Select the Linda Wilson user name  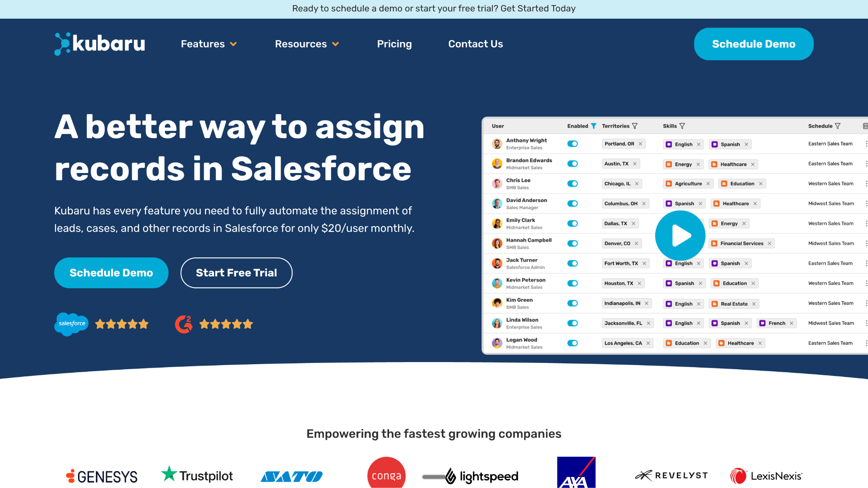[x=522, y=320]
